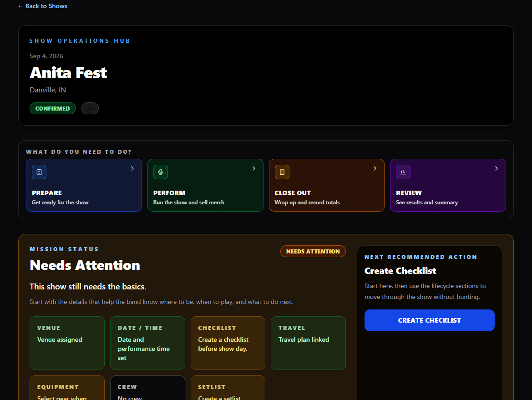Screen dimensions: 532x400
Task: Click the 'Next Recommended Action' heading
Action: coord(421,257)
